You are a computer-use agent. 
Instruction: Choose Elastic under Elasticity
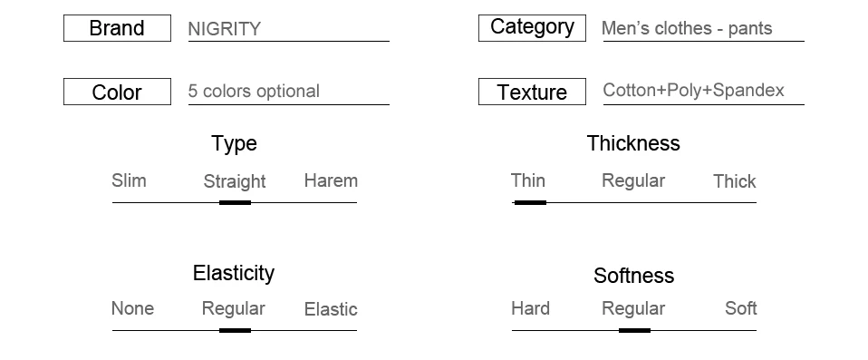point(331,309)
